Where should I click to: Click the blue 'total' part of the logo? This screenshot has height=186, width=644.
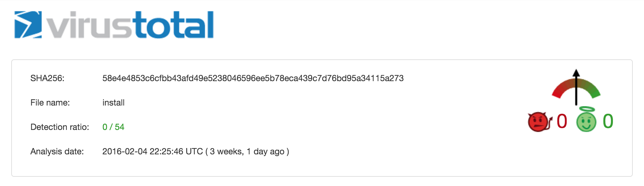[173, 25]
